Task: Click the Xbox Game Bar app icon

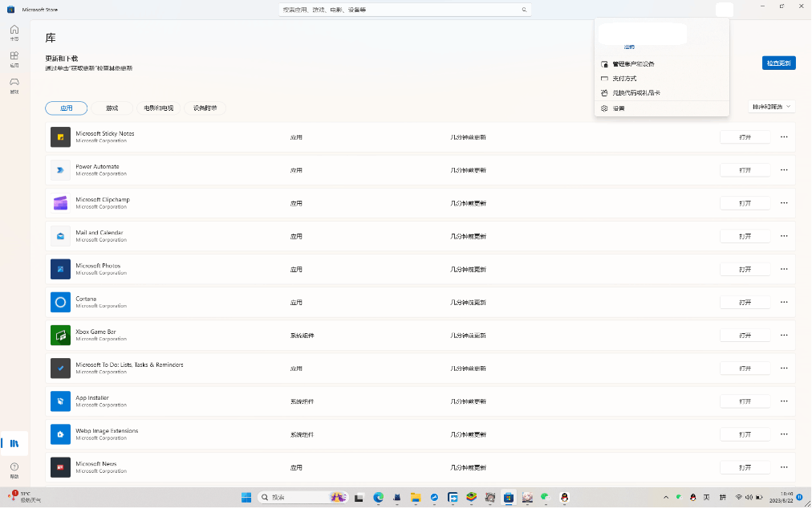Action: coord(60,336)
